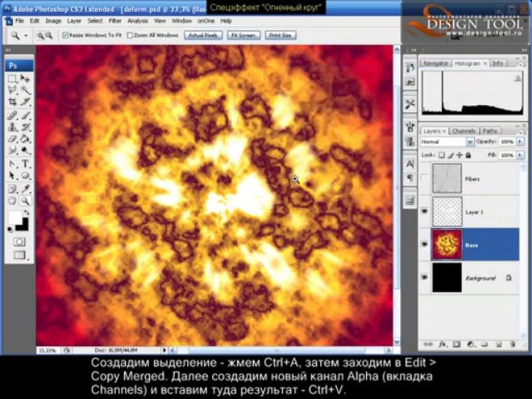Switch to the Channels tab

[x=464, y=131]
